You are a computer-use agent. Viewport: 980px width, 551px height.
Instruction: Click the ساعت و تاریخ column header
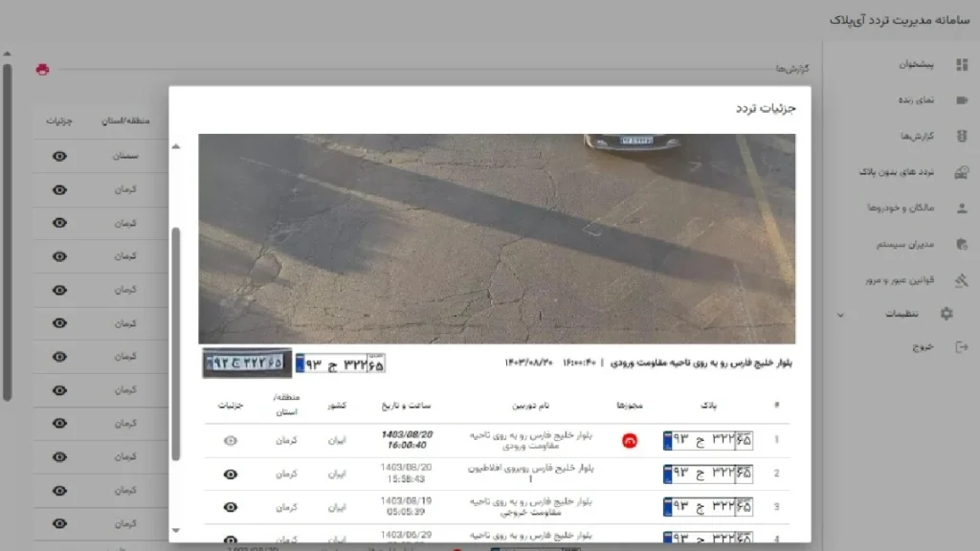406,406
